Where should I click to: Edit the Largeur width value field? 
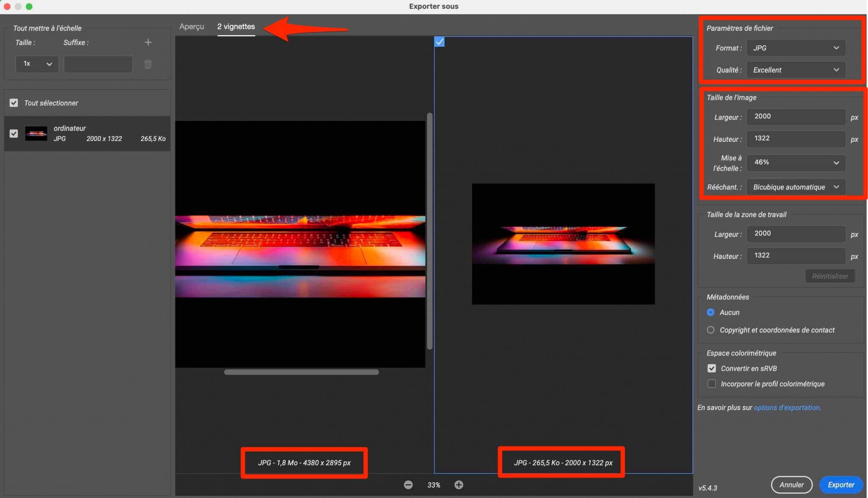[x=795, y=117]
